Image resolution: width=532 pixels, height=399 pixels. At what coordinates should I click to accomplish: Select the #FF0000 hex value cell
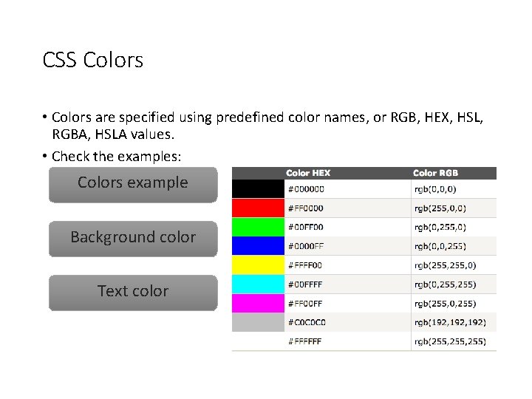pyautogui.click(x=305, y=208)
